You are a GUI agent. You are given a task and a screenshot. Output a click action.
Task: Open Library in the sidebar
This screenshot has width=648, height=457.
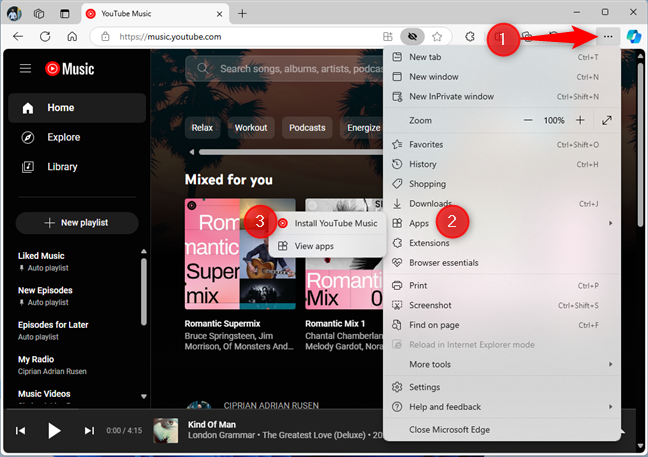(77, 167)
